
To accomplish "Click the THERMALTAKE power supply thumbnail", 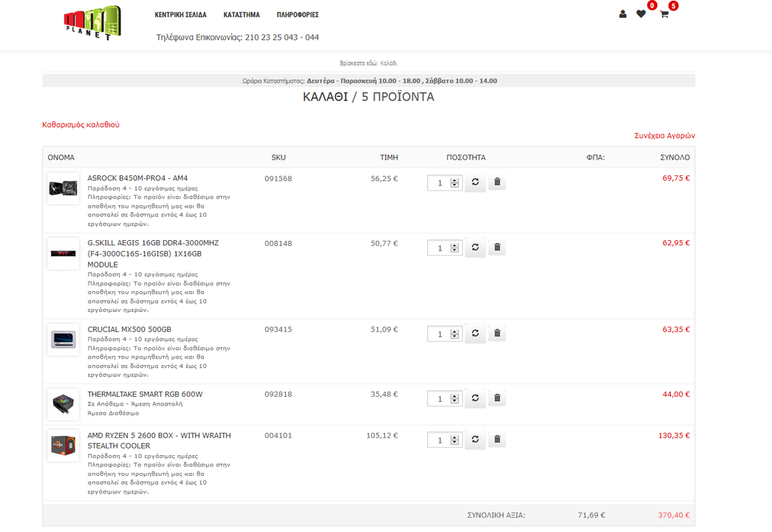I will coord(63,404).
